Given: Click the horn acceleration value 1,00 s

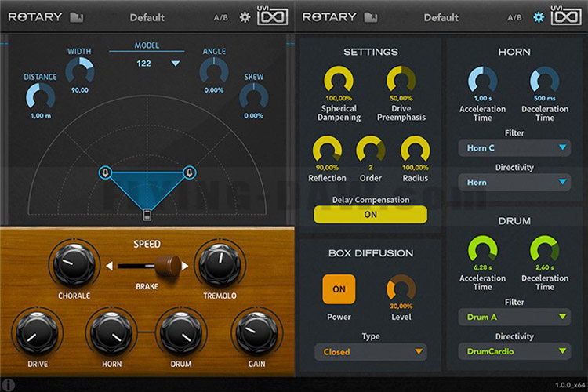Looking at the screenshot, I should [x=483, y=98].
